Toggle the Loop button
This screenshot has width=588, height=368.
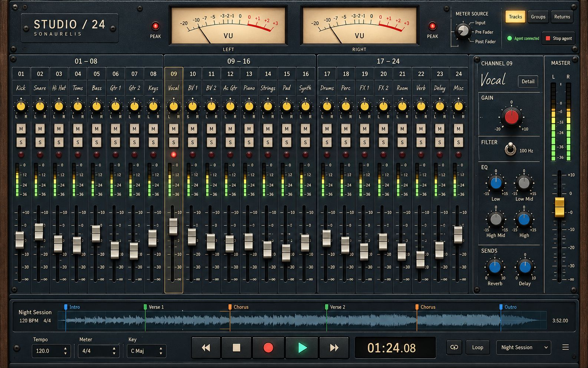(x=478, y=347)
